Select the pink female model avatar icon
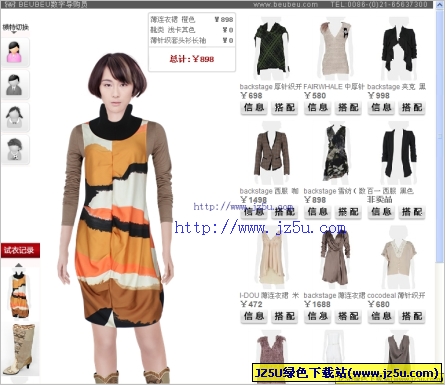The height and width of the screenshot is (385, 445). click(15, 52)
